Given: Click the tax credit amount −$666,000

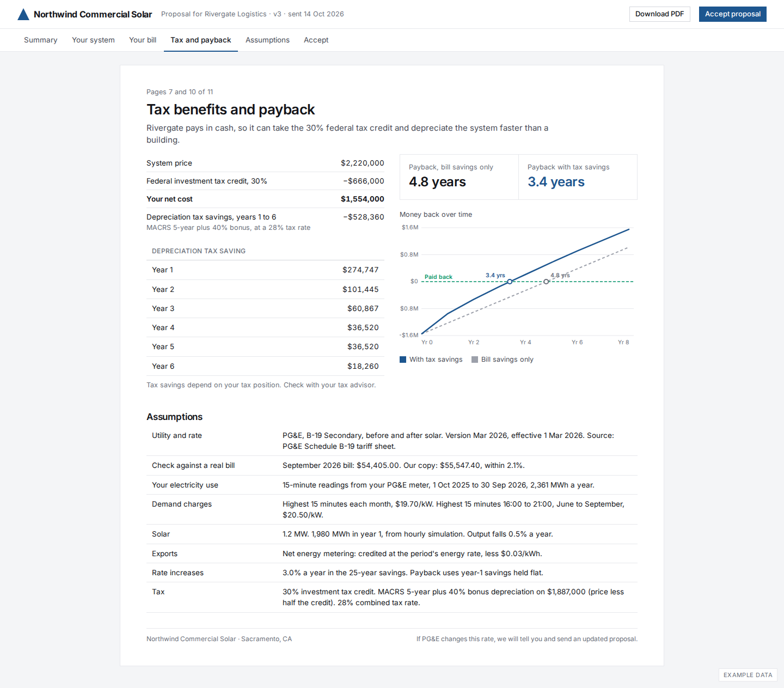Looking at the screenshot, I should pos(364,181).
